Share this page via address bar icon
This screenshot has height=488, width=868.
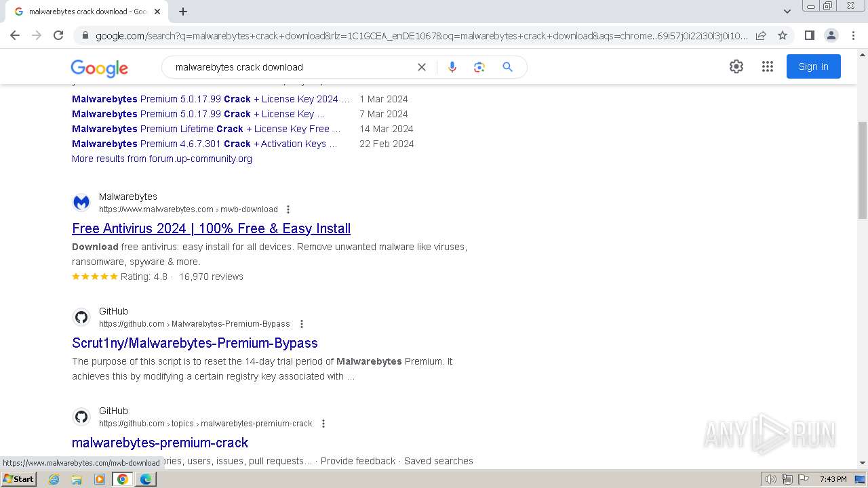[761, 35]
